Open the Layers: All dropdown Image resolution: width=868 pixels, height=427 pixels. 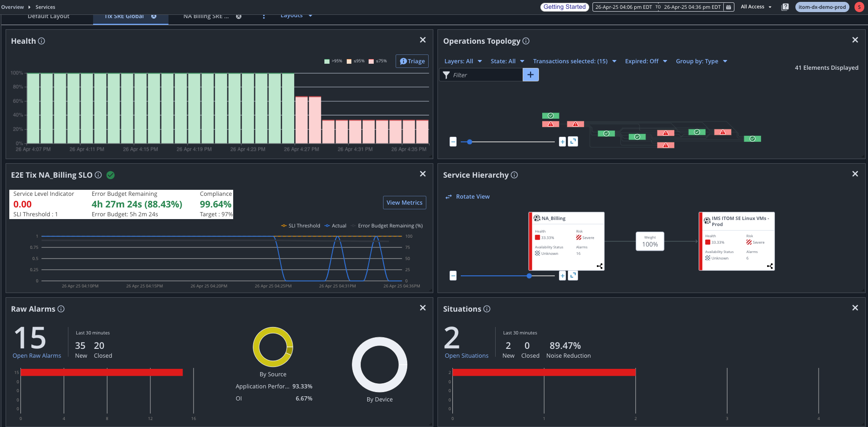[x=463, y=61]
